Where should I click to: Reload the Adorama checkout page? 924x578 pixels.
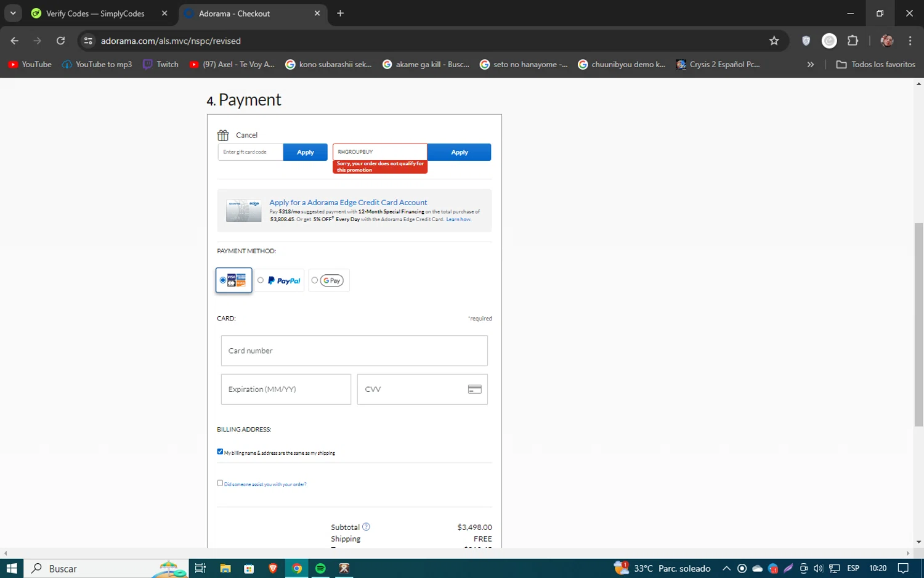pyautogui.click(x=60, y=41)
